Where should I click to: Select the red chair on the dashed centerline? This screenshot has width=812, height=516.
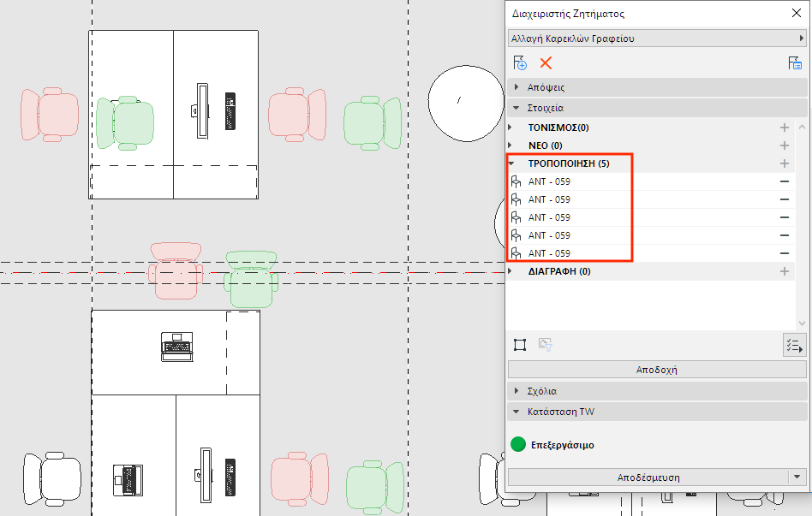click(175, 270)
